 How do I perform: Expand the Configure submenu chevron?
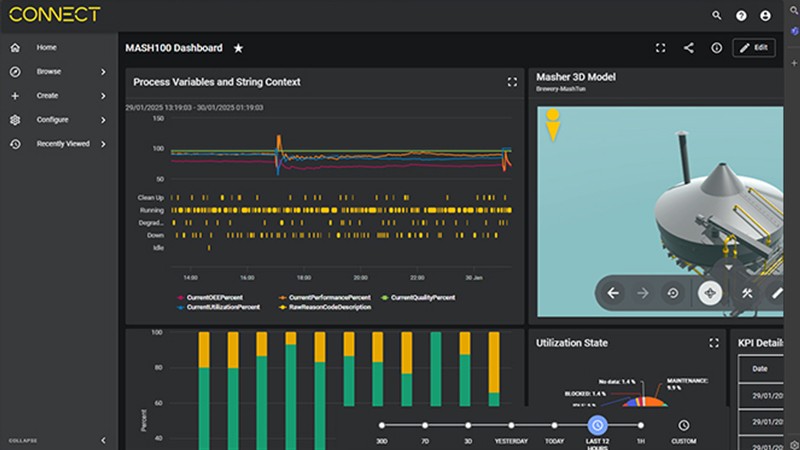tap(103, 120)
